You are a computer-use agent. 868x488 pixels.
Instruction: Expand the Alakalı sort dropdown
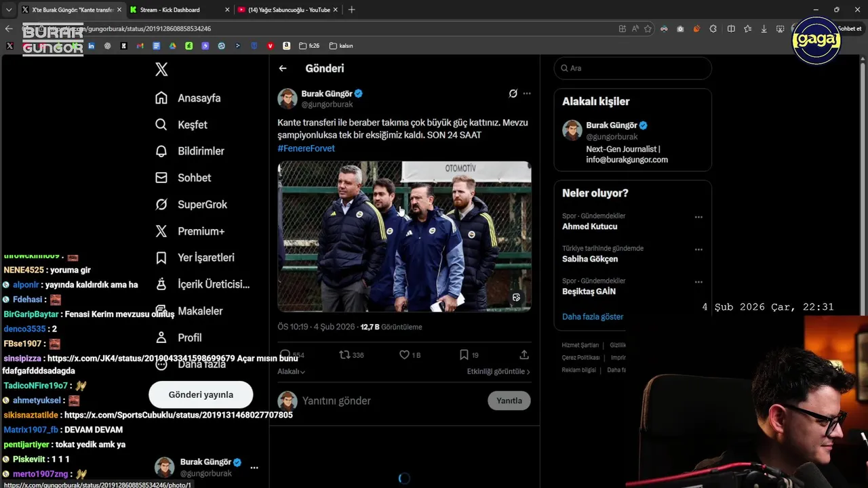(291, 371)
